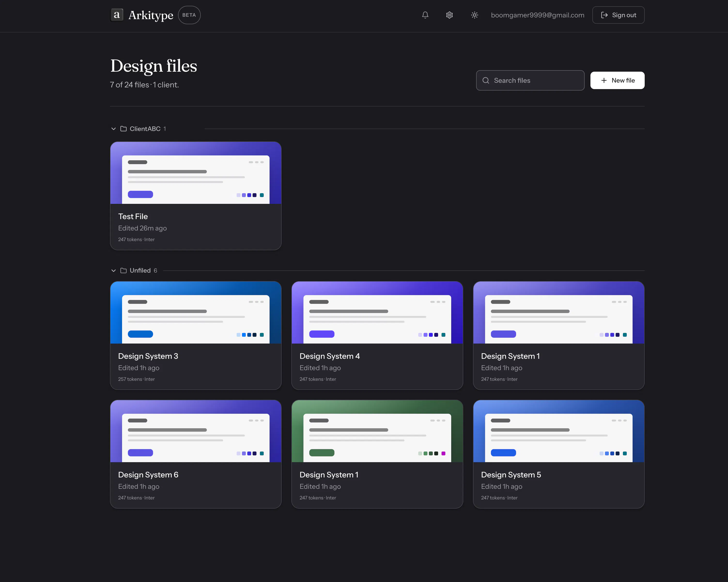Click the Sign out button
728x582 pixels.
pyautogui.click(x=618, y=15)
